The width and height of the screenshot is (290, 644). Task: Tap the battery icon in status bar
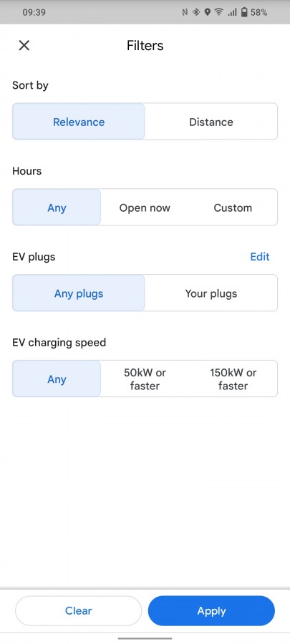point(244,12)
